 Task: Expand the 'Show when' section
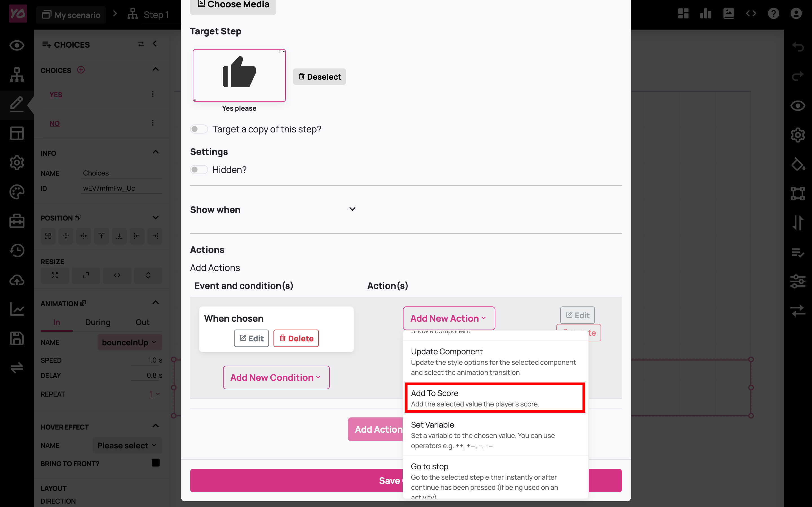pyautogui.click(x=352, y=209)
